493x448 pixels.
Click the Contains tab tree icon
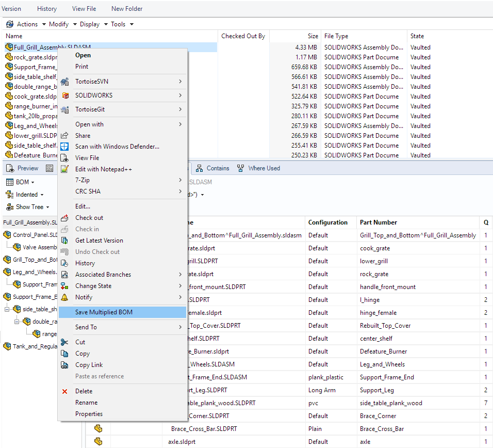[x=200, y=168]
